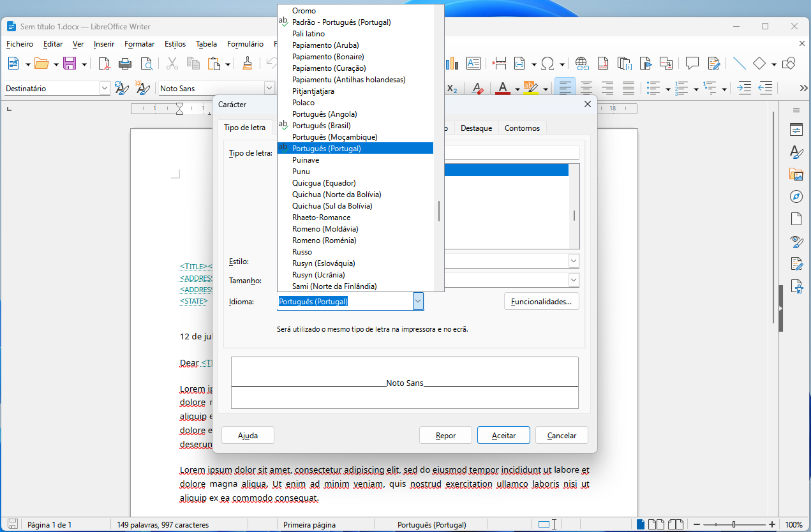Toggle ordered numbered list
Image resolution: width=811 pixels, height=532 pixels.
(681, 88)
